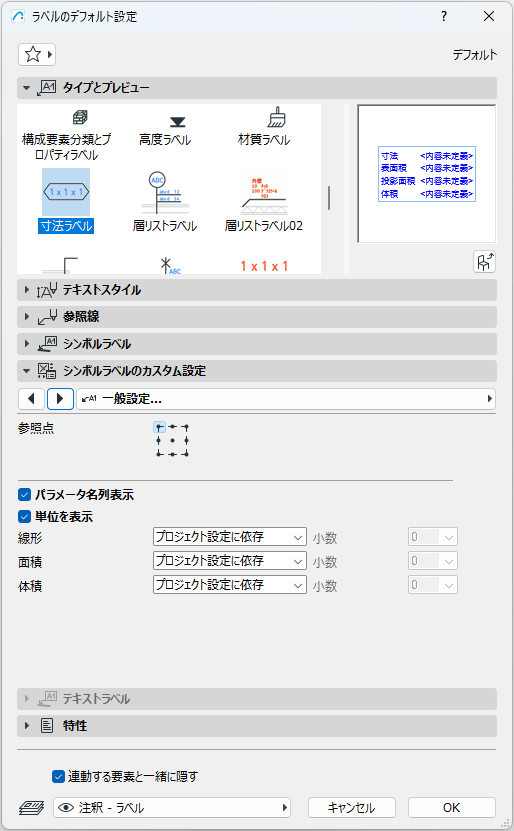514x831 pixels.
Task: Open 線形 decimals dropdown
Action: (432, 537)
